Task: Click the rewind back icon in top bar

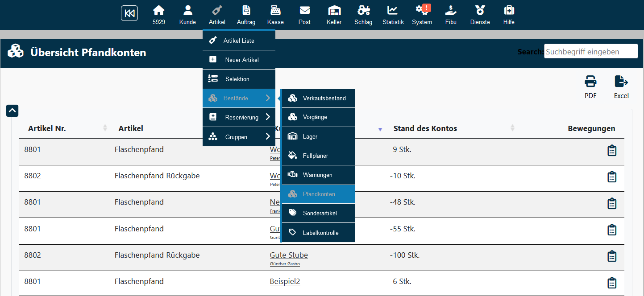Action: pos(129,13)
